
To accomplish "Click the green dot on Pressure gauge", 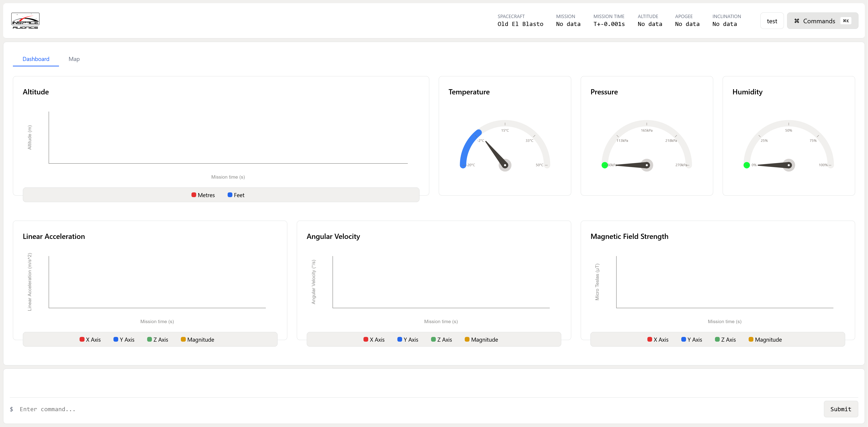I will [x=605, y=165].
